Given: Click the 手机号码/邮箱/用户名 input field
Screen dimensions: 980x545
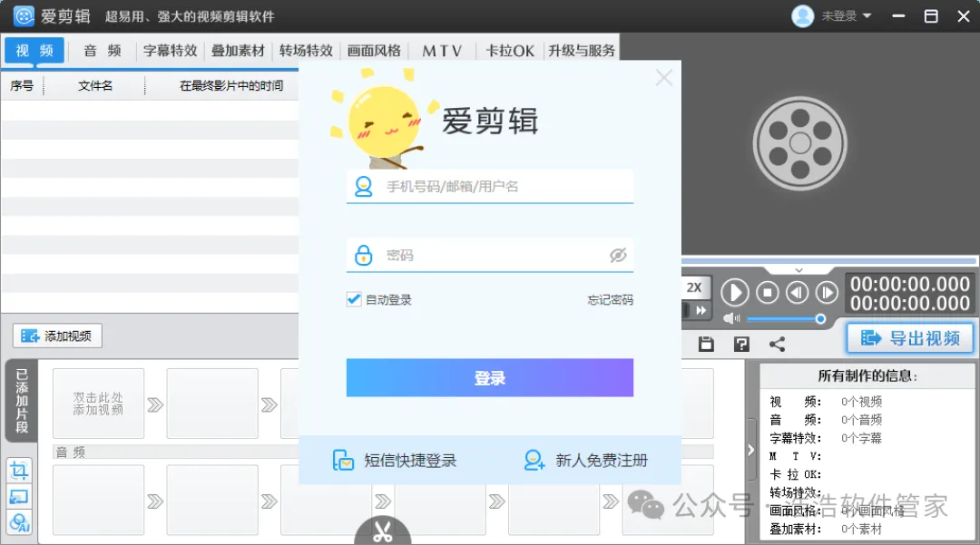Looking at the screenshot, I should coord(490,187).
